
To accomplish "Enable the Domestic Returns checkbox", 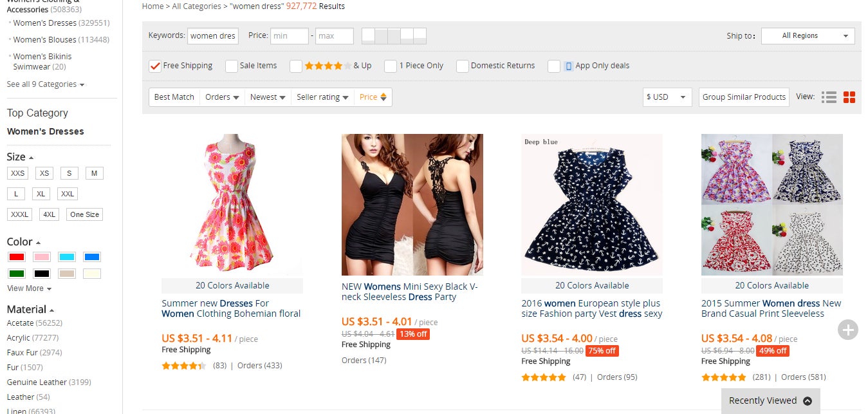I will pyautogui.click(x=463, y=66).
